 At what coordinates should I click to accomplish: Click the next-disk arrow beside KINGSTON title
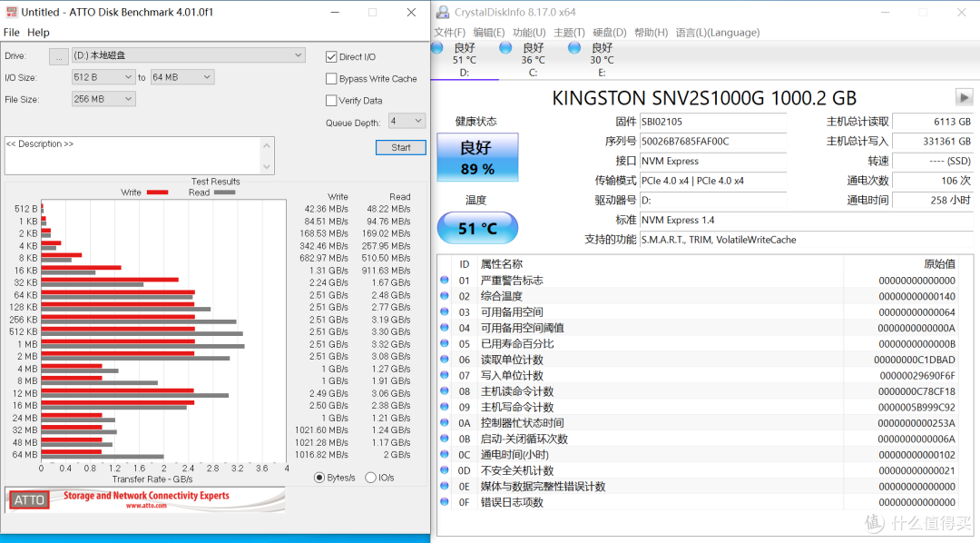tap(964, 97)
